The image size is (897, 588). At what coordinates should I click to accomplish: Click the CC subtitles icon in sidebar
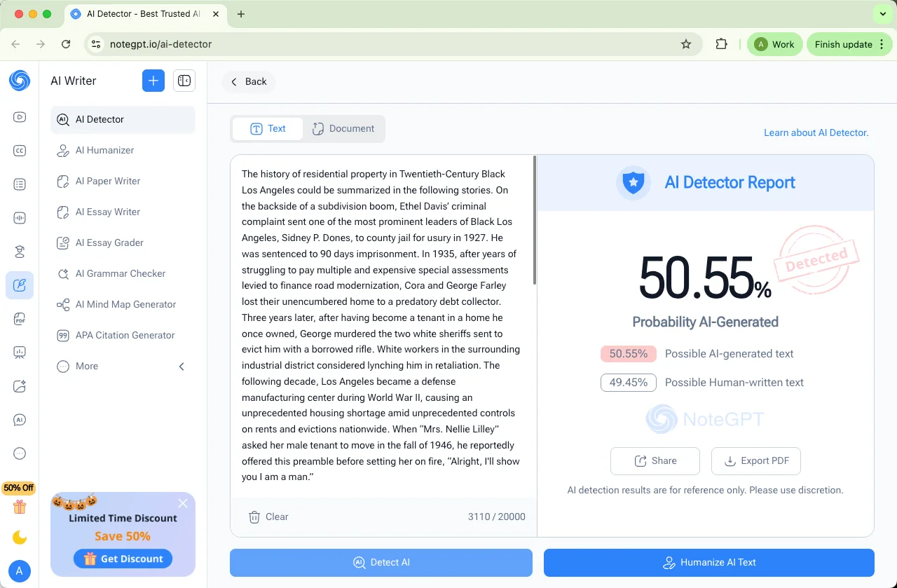coord(20,151)
